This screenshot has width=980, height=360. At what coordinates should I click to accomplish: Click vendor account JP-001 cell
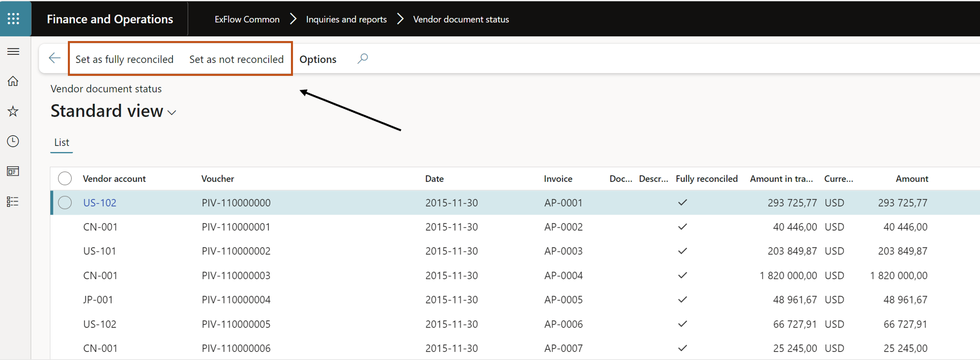[98, 300]
